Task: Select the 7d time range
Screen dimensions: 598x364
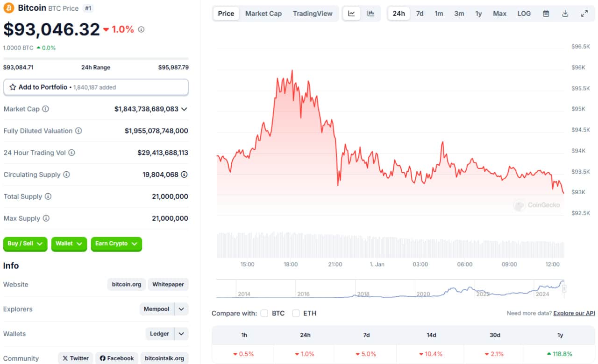Action: click(420, 14)
